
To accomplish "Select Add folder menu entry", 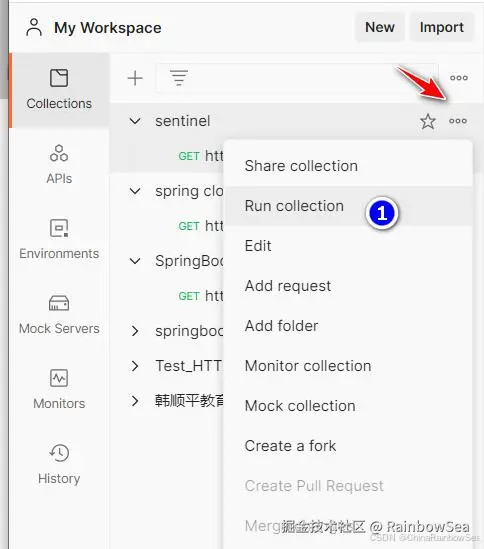I will (x=348, y=326).
